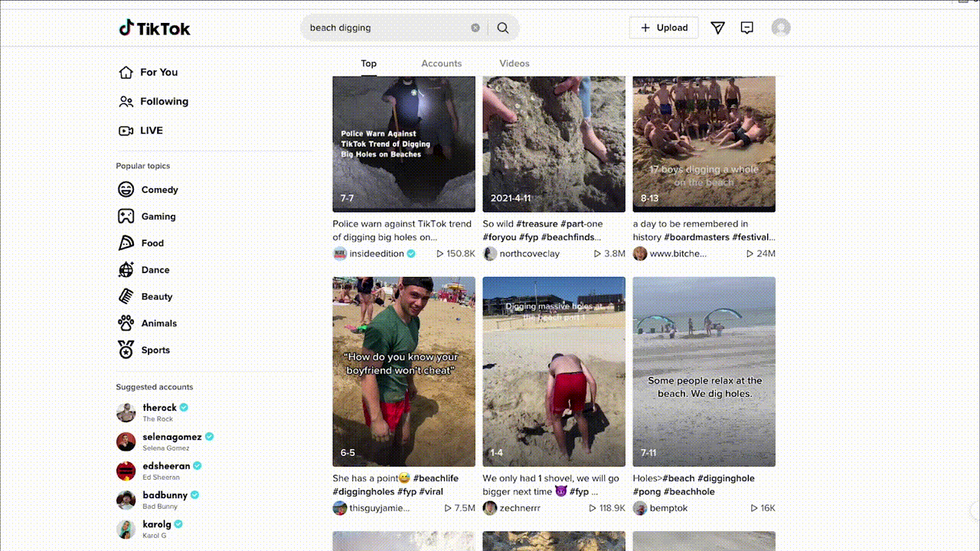The height and width of the screenshot is (551, 980).
Task: Open the profile avatar menu
Action: click(x=781, y=28)
